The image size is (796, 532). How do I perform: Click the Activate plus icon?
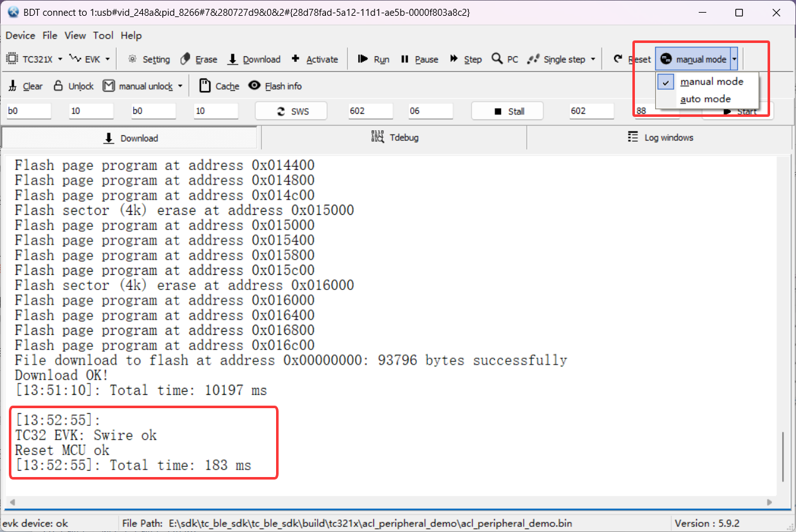coord(296,59)
